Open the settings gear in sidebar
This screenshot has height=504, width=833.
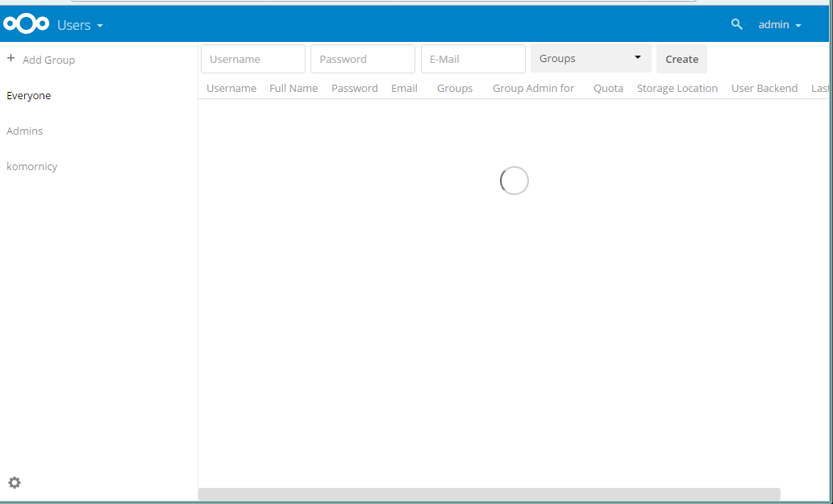tap(15, 482)
